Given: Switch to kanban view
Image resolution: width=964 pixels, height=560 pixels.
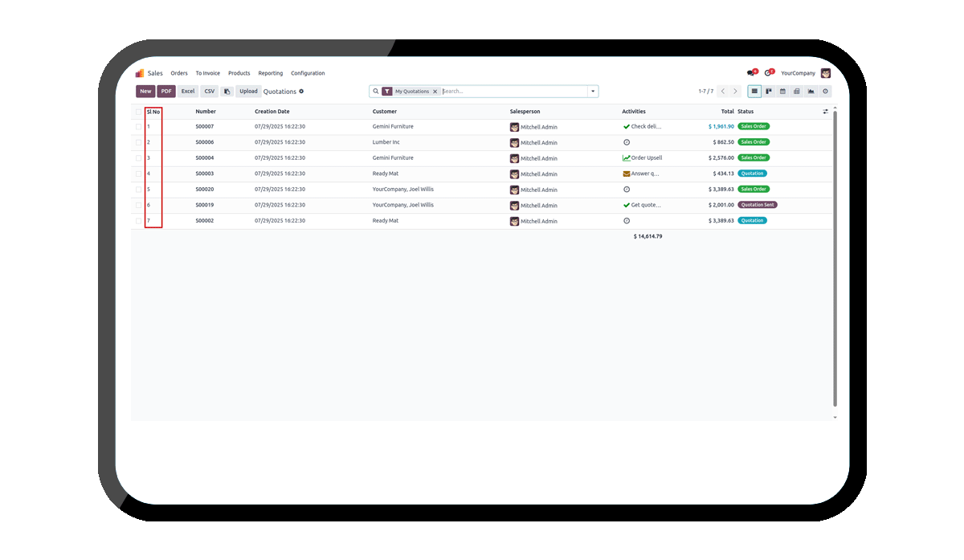Looking at the screenshot, I should pyautogui.click(x=769, y=92).
